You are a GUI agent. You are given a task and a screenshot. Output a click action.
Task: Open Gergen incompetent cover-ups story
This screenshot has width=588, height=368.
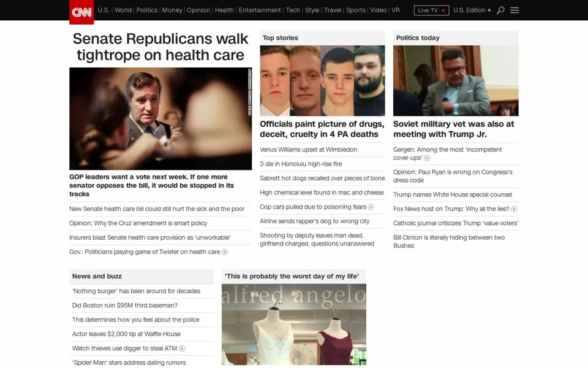(447, 153)
